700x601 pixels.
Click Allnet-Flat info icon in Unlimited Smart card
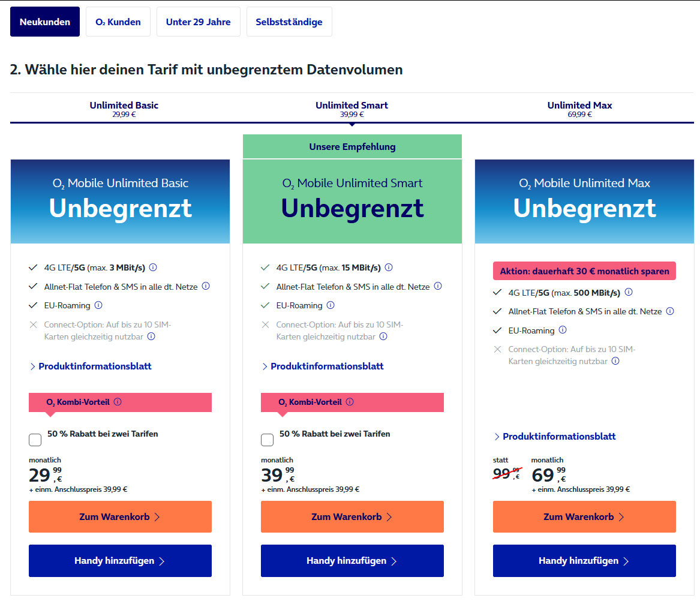coord(438,286)
